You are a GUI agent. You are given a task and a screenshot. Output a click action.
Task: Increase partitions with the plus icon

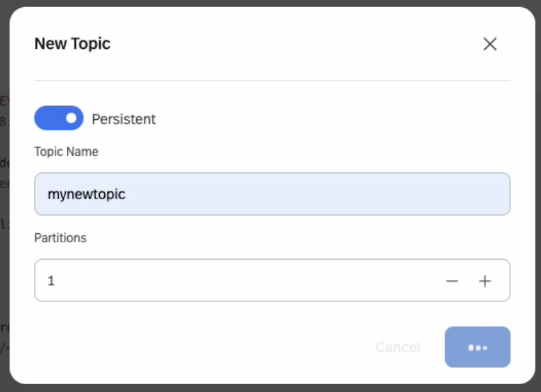pyautogui.click(x=484, y=281)
